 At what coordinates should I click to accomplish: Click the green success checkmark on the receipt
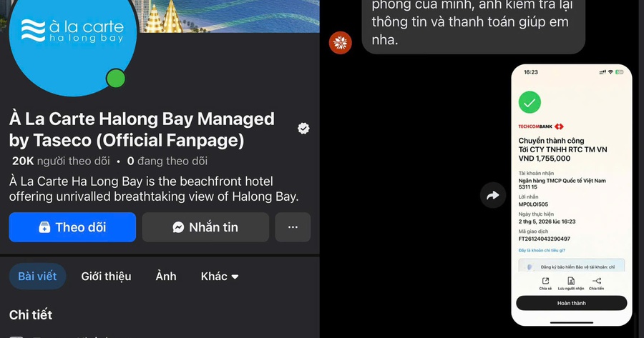click(x=530, y=102)
